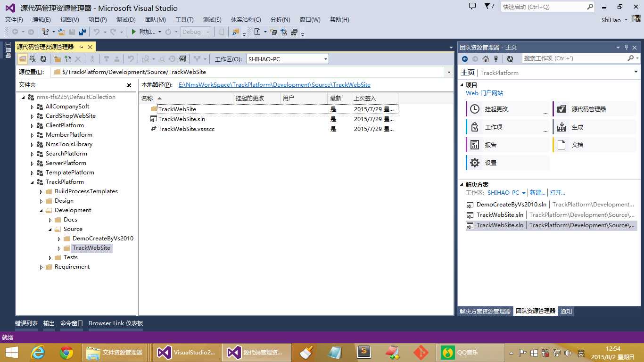Open the 错误列表 tab at the bottom
Viewport: 644px width, 362px height.
[26, 323]
